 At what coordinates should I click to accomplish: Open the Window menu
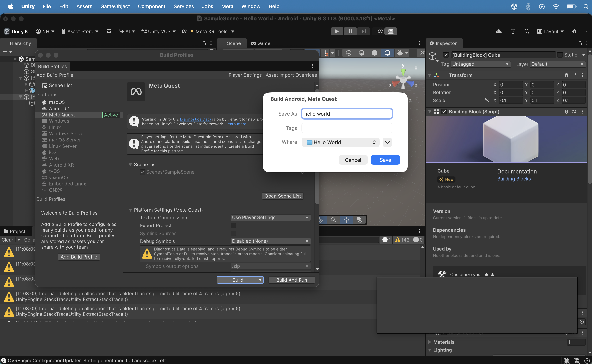(251, 6)
